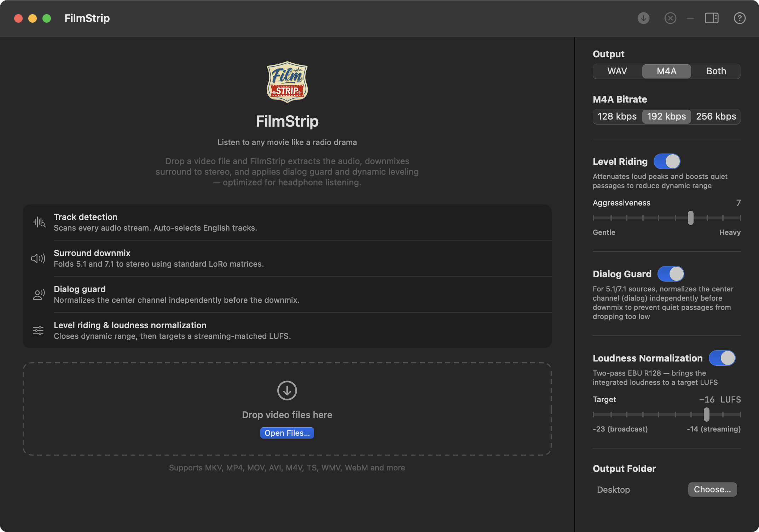This screenshot has height=532, width=759.
Task: Click the Aggressiveness slider handle
Action: pos(690,218)
